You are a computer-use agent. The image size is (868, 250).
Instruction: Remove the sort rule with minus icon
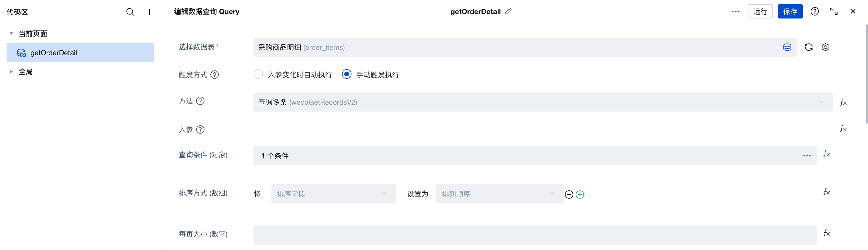point(569,195)
